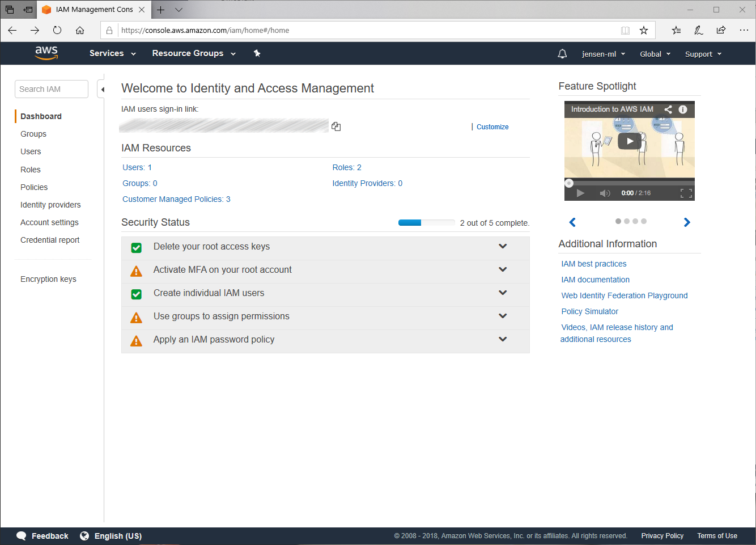The image size is (756, 545).
Task: Click the video info icon
Action: tap(683, 109)
